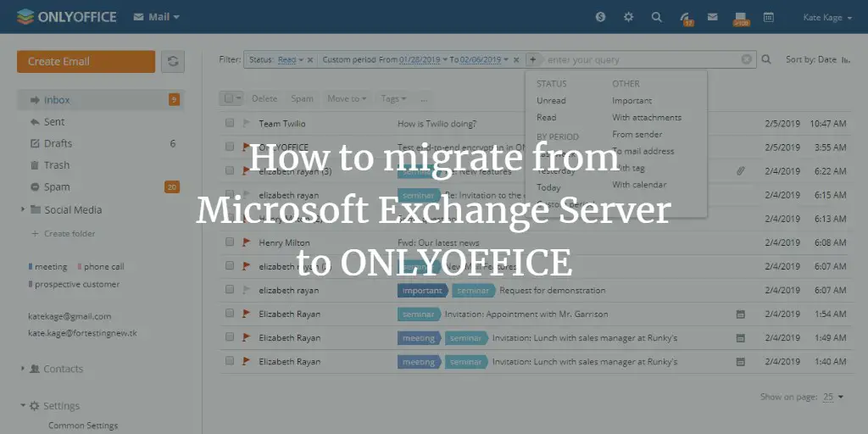Check the Appointment with Mr. Garrison checkbox

(x=230, y=314)
